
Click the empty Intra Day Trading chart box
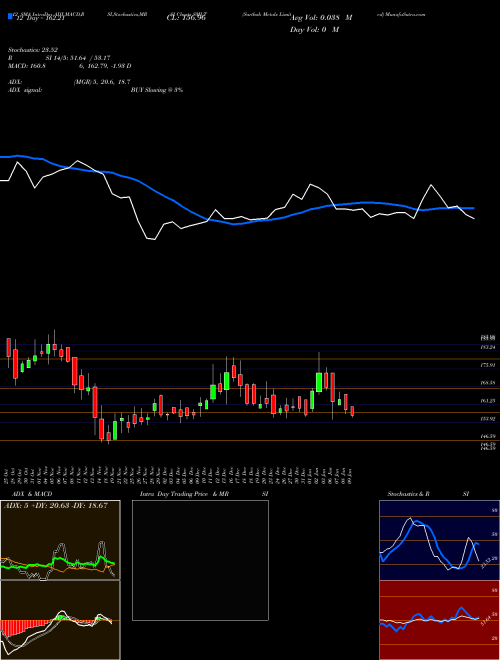200,560
